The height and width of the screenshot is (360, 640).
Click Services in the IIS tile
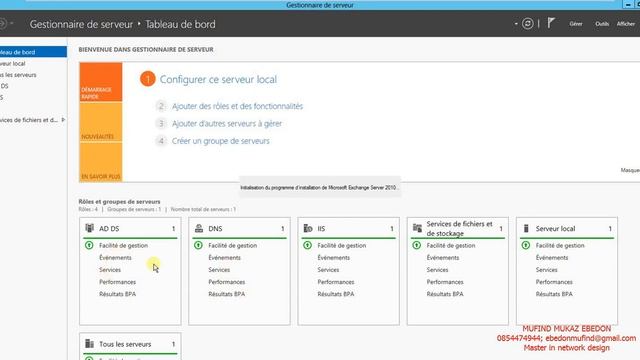point(328,270)
